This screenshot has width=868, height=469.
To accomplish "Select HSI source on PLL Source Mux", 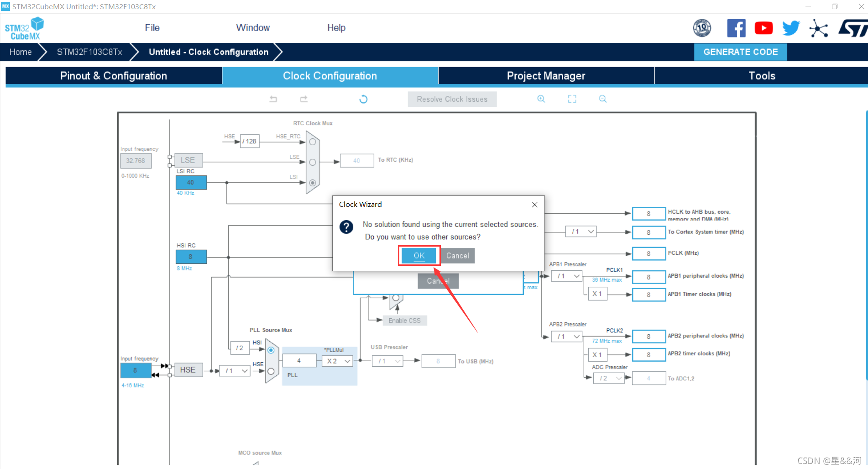I will pos(271,350).
